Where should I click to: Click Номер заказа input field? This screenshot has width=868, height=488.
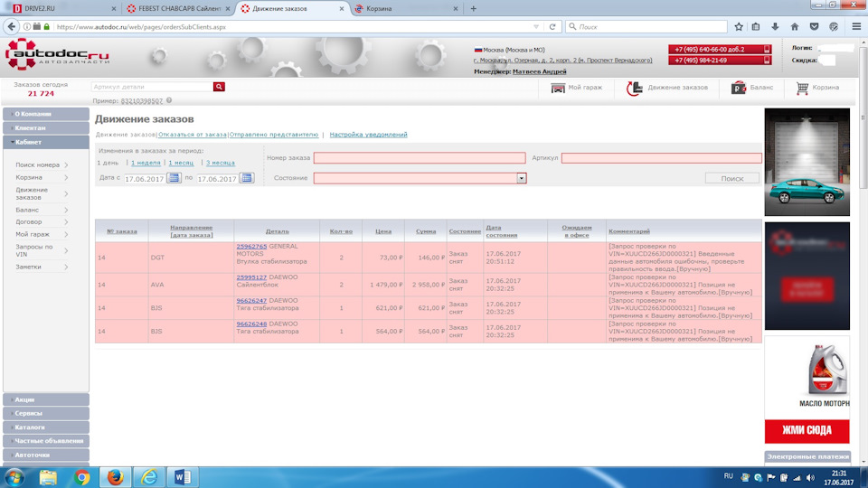[x=420, y=157]
